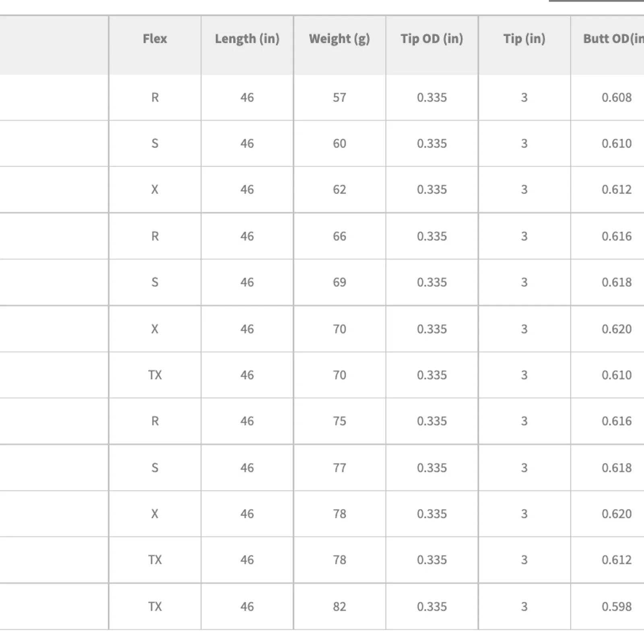Viewport: 644px width, 644px height.
Task: Select the weight value 60
Action: tap(339, 144)
